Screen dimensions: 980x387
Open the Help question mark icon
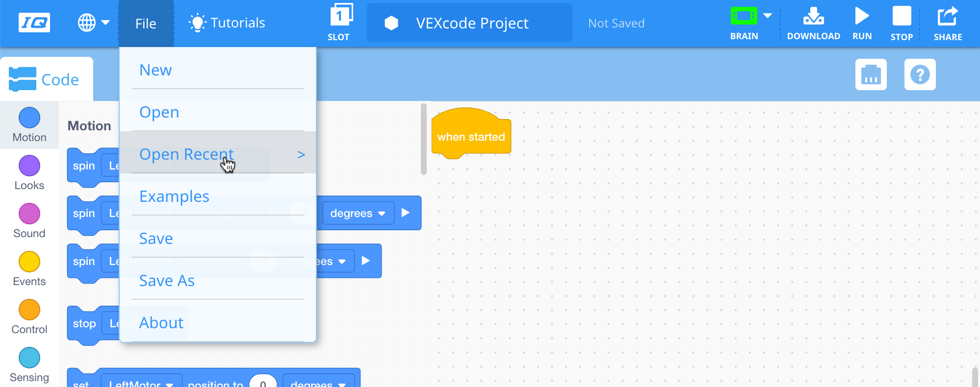[x=920, y=74]
